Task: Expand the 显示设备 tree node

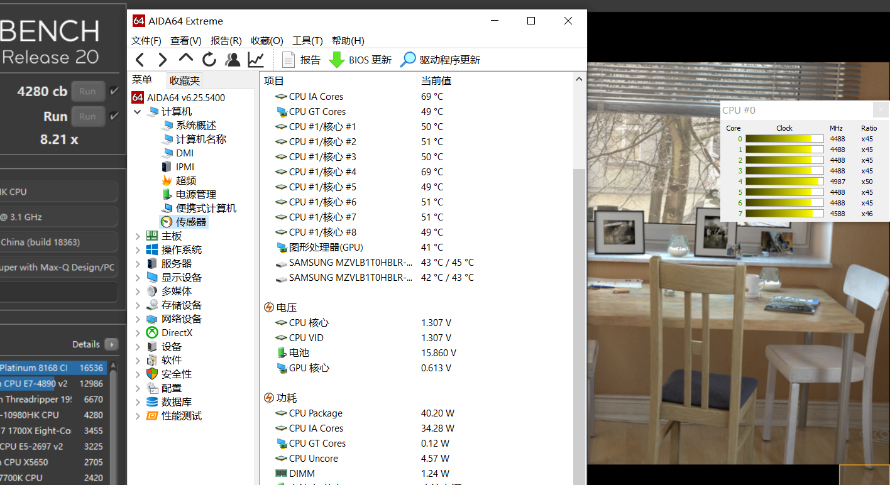Action: pyautogui.click(x=137, y=277)
